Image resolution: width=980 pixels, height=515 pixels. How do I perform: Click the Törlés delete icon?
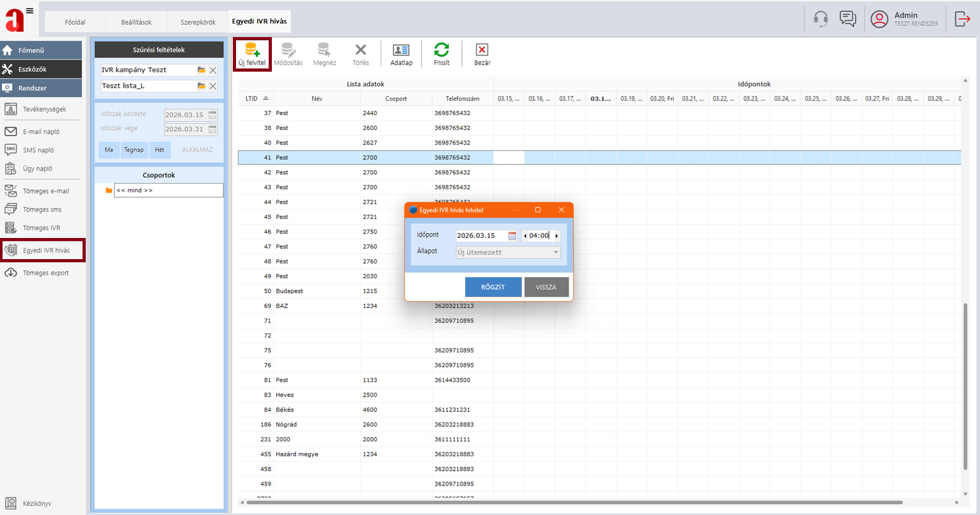(361, 51)
